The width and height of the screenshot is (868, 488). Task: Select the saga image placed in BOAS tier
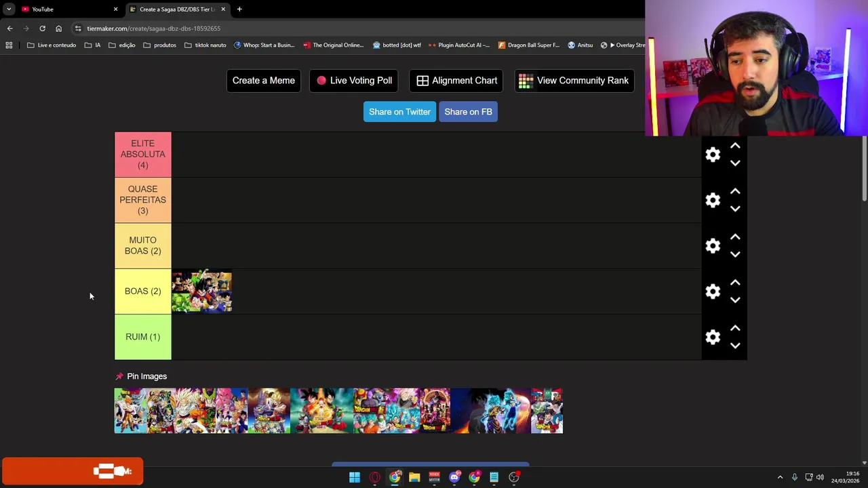coord(202,291)
